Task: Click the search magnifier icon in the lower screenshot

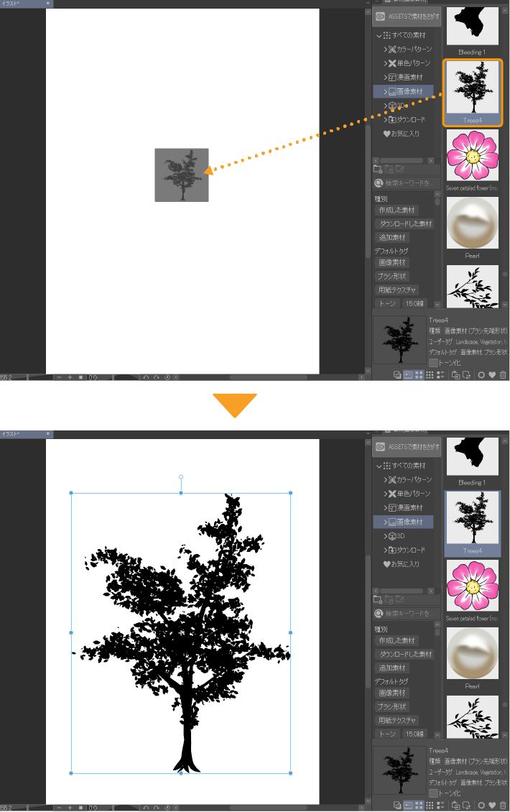Action: [379, 613]
